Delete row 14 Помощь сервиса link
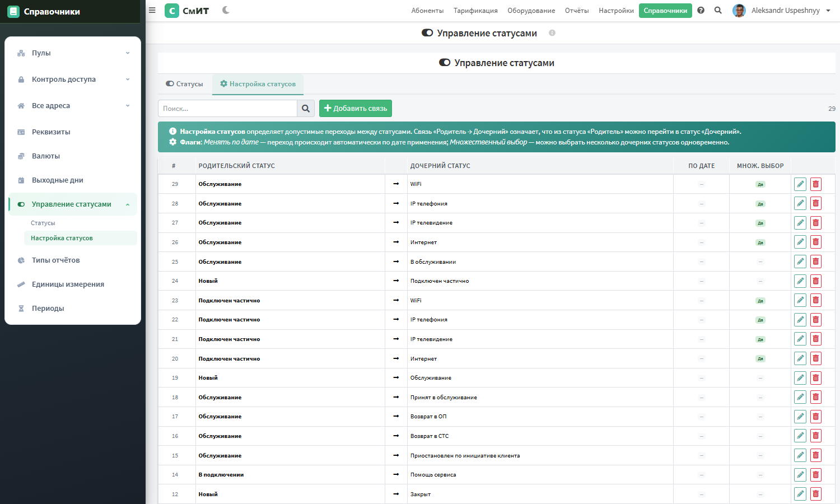Screen dimensions: 840x504 816,475
